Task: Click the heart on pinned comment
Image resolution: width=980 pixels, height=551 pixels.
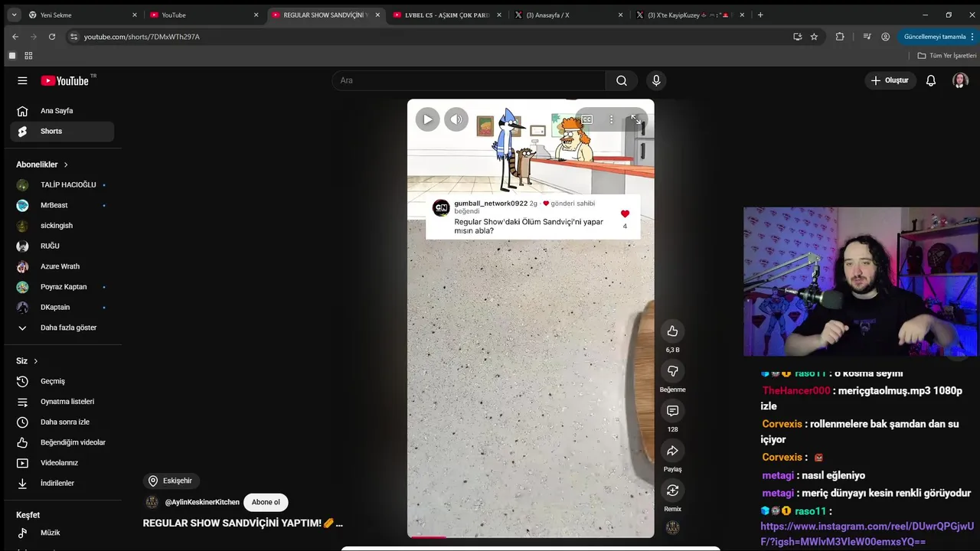Action: pyautogui.click(x=625, y=214)
